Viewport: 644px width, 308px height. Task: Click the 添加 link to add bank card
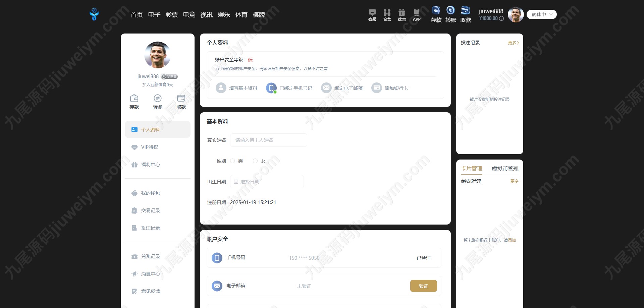click(512, 240)
